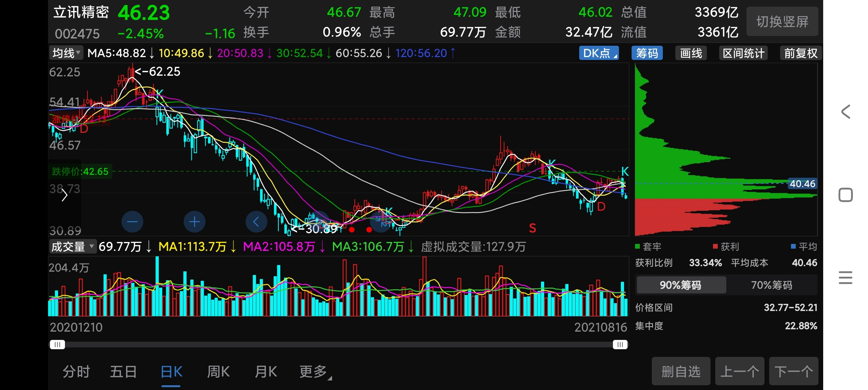868x390 pixels.
Task: Switch to the 周K tab
Action: (x=218, y=372)
